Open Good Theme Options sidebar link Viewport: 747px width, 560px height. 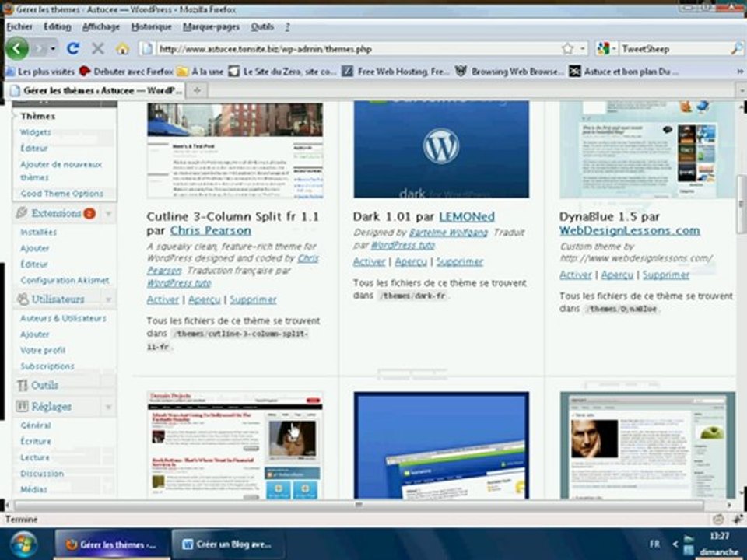[62, 194]
